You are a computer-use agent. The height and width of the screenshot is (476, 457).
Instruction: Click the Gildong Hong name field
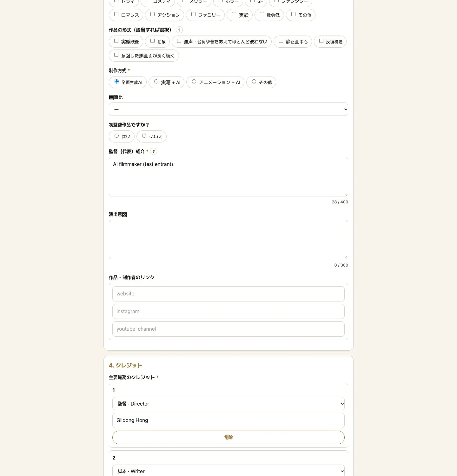(x=228, y=420)
